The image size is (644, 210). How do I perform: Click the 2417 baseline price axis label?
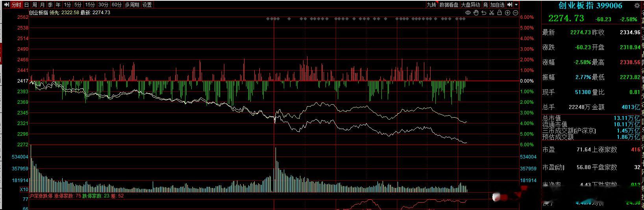[x=23, y=81]
